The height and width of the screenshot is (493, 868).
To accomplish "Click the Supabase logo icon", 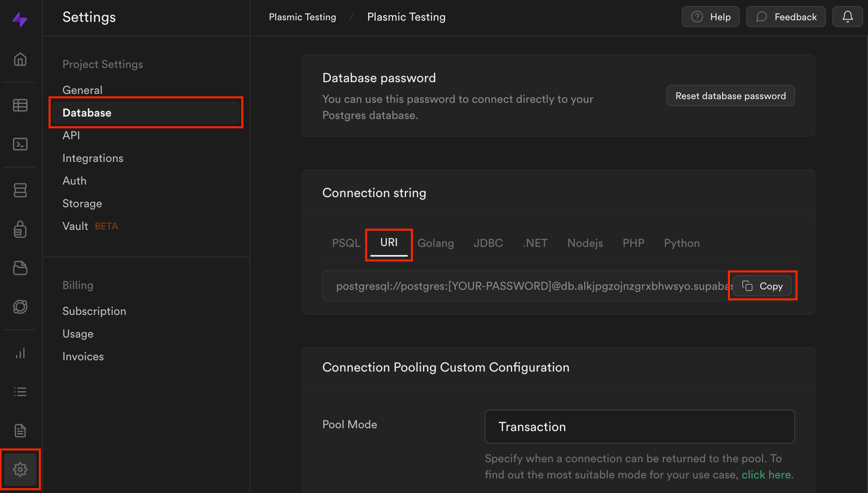I will [x=20, y=19].
